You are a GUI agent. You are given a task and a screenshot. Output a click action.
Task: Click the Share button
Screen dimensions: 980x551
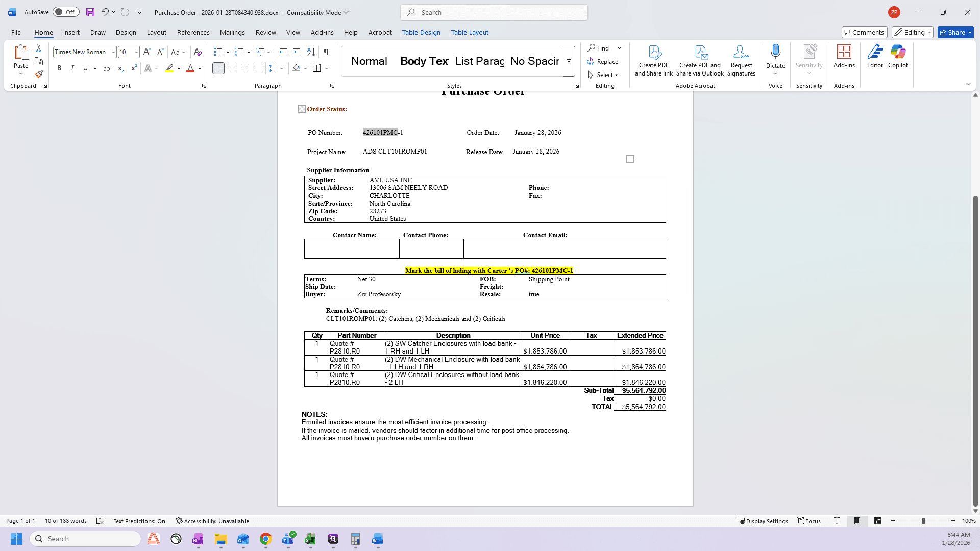[x=955, y=32]
